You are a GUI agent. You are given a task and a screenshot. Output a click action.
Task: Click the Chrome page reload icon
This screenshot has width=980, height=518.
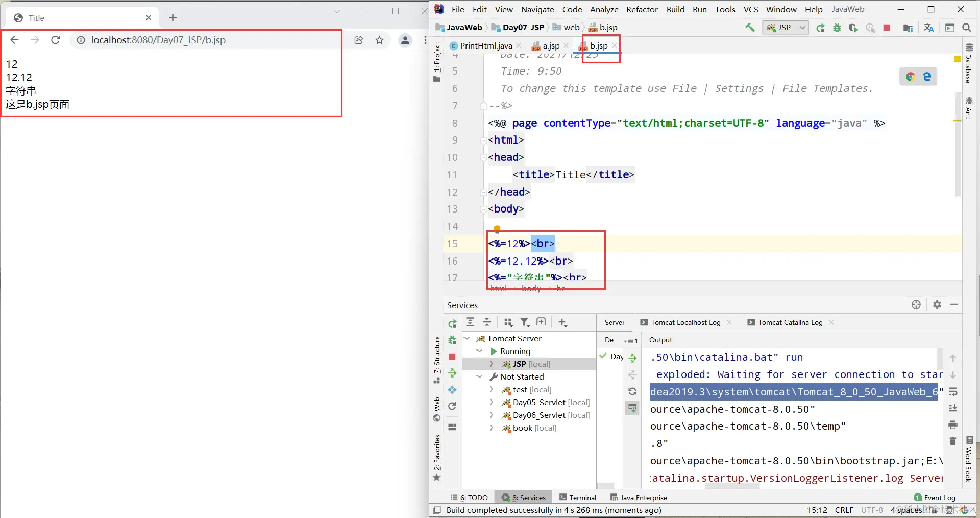(x=56, y=40)
